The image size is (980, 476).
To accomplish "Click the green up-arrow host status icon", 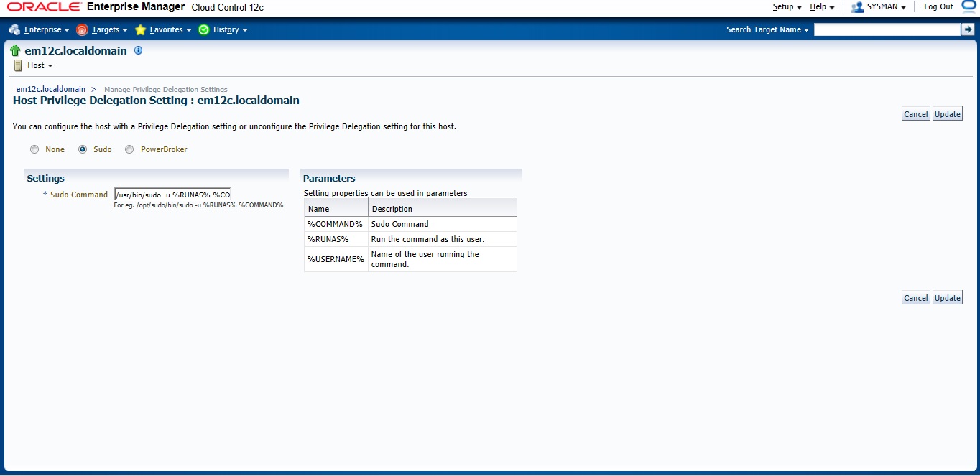I will click(15, 51).
